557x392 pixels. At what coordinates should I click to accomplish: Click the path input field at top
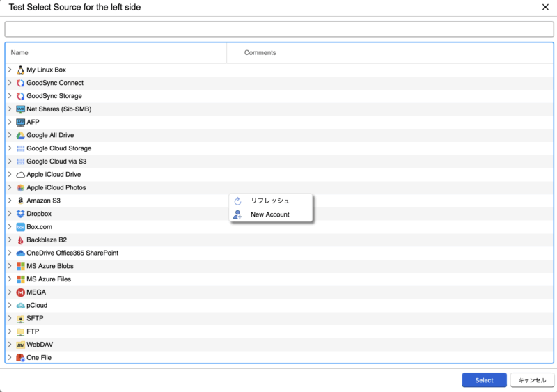[278, 29]
